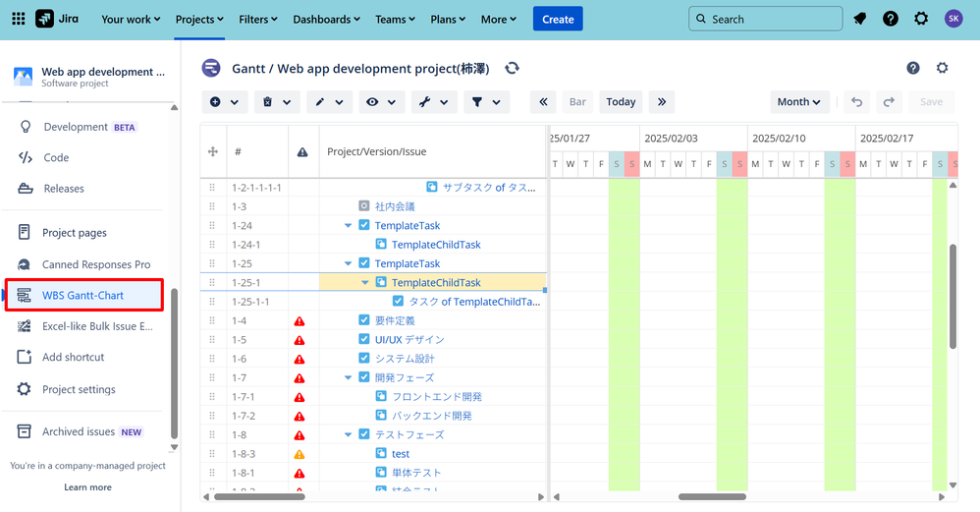980x512 pixels.
Task: Open the add button dropdown arrow
Action: [x=235, y=102]
